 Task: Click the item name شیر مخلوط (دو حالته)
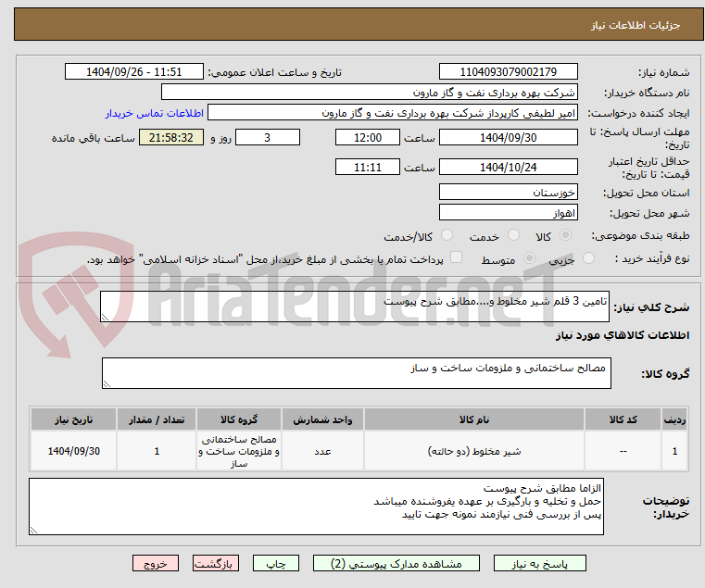[x=474, y=451]
